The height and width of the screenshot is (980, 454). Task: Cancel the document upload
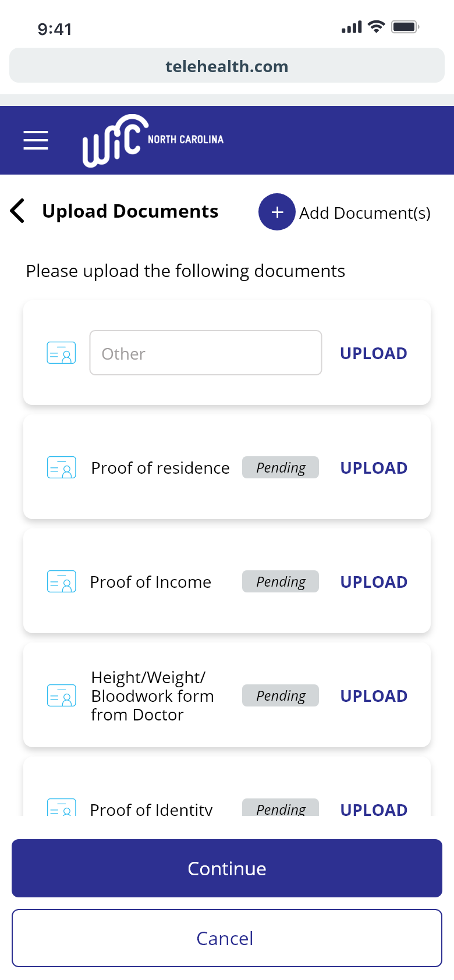227,938
